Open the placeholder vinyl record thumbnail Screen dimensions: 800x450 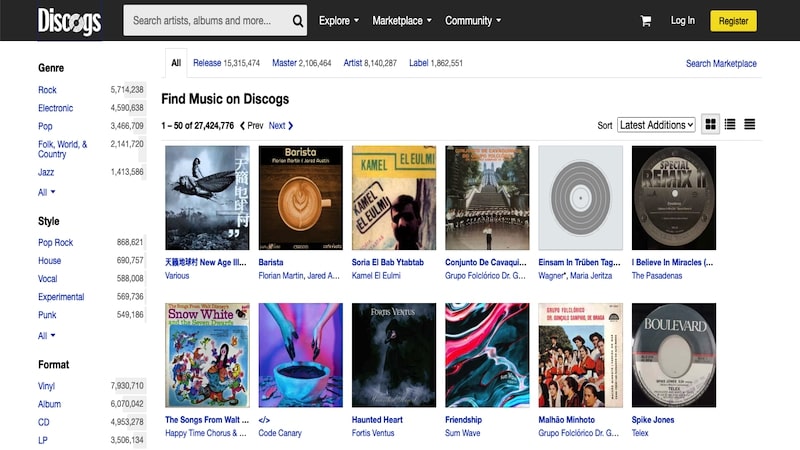(581, 198)
